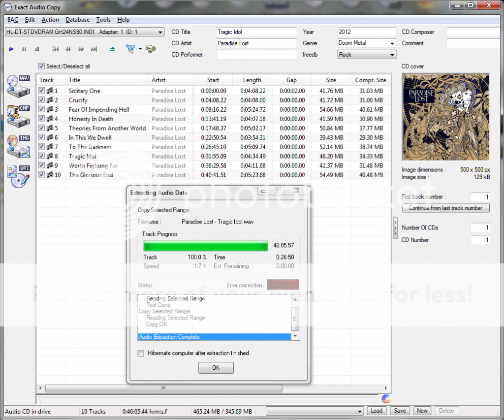Uncheck track 10 The Glorious End checkbox
Screen dimensions: 504x420
point(41,175)
